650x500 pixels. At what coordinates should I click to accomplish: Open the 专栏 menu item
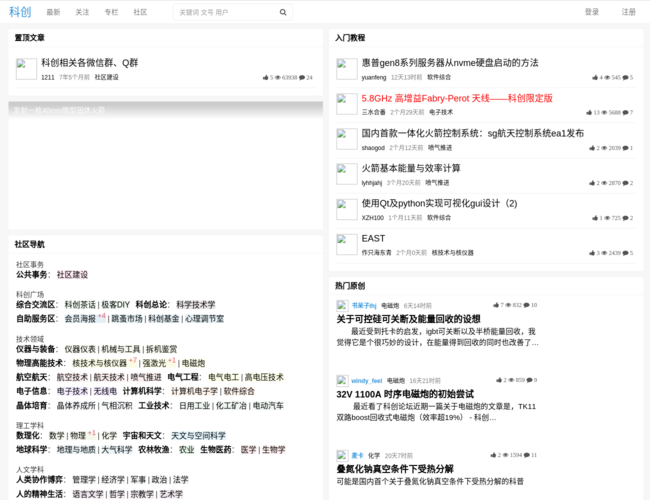coord(111,12)
